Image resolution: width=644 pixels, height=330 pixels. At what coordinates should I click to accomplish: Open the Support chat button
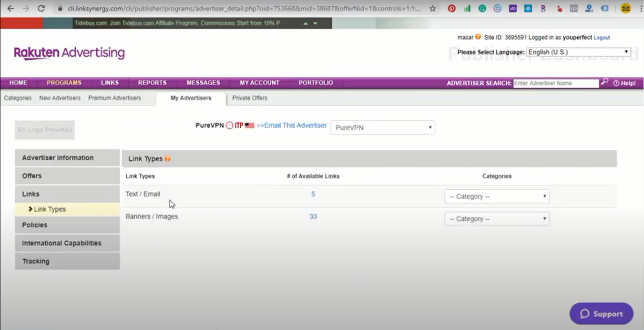[x=602, y=314]
